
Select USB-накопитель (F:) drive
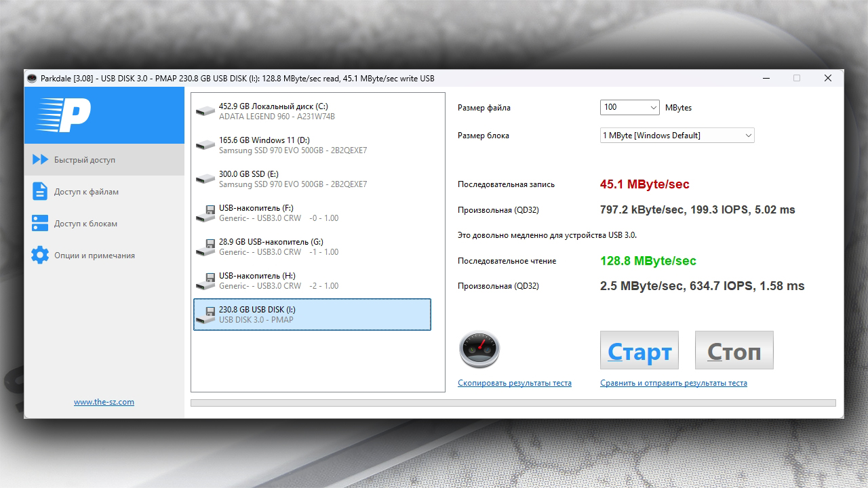pos(312,213)
